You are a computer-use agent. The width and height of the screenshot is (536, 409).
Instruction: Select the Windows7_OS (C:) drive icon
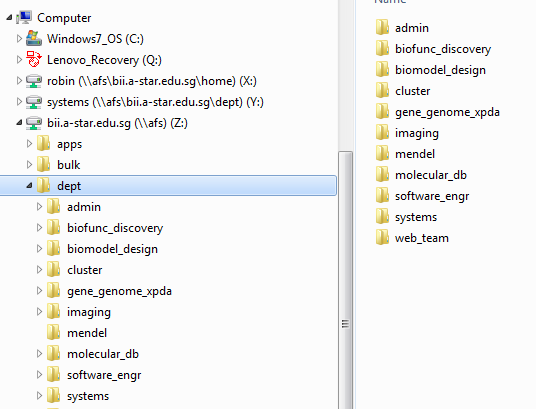click(x=34, y=38)
